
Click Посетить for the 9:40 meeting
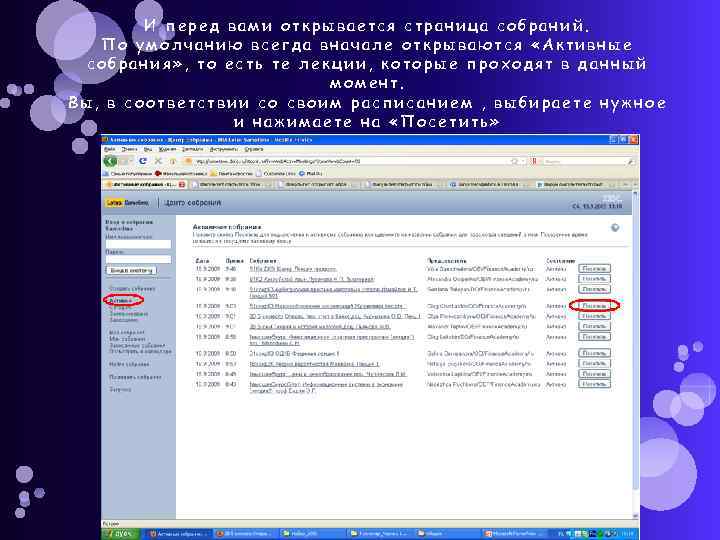click(x=594, y=269)
